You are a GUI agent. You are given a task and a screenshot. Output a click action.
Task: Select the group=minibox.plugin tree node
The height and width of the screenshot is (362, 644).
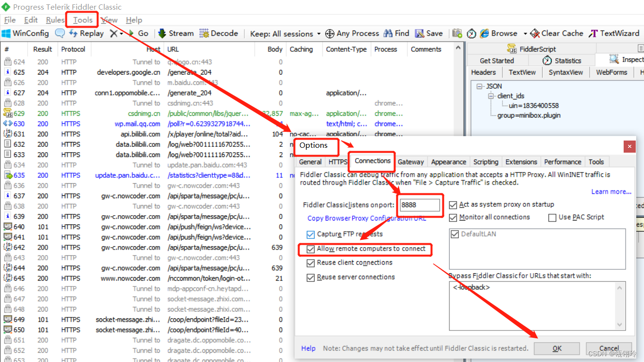pos(529,116)
